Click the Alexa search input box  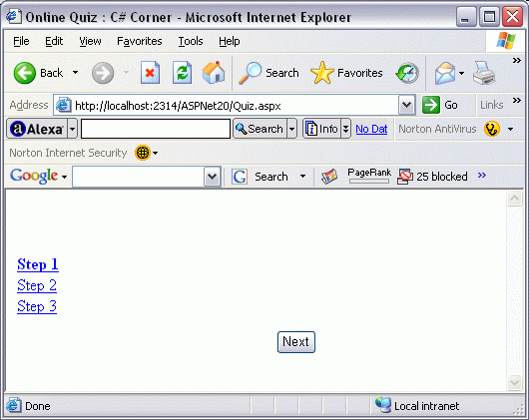(x=156, y=129)
